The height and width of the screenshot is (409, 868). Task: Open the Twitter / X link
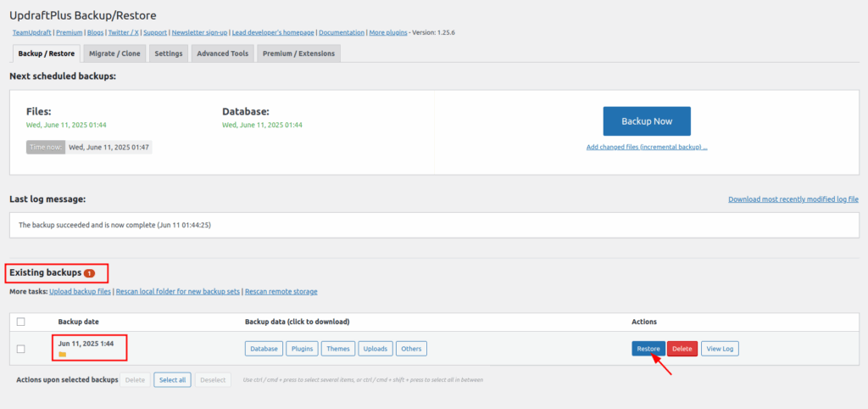124,33
